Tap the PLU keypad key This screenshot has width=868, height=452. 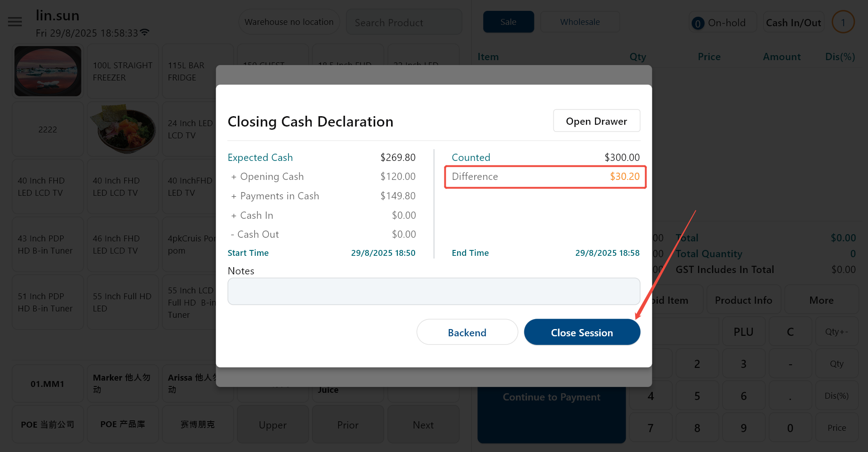(744, 332)
